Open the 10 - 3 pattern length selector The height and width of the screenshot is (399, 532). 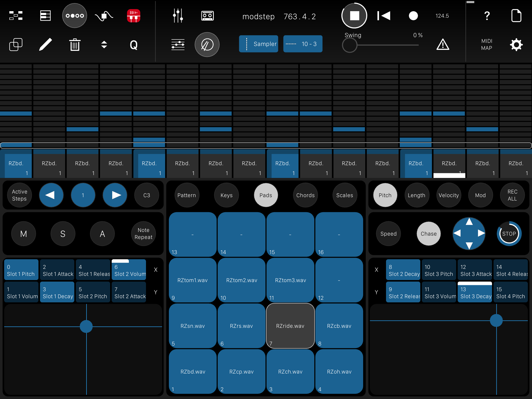(x=303, y=44)
